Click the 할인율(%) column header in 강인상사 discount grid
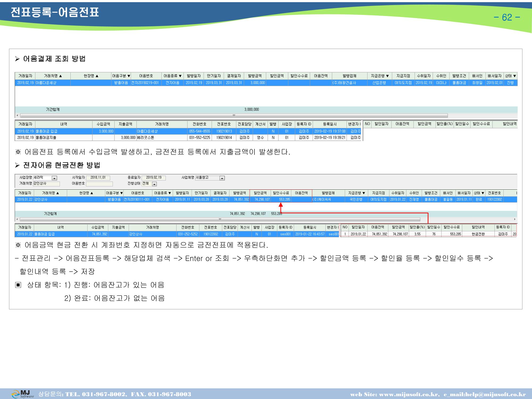The height and width of the screenshot is (399, 532). [417, 227]
